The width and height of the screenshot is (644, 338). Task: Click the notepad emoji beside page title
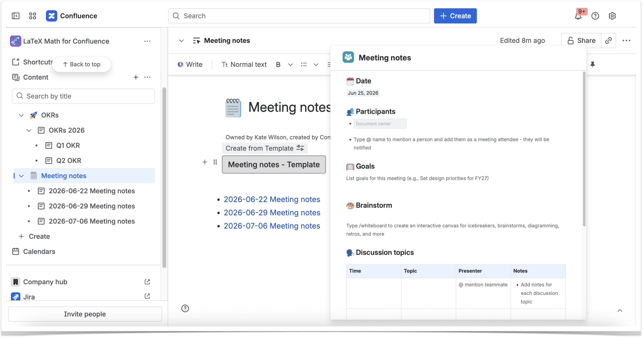pos(233,108)
